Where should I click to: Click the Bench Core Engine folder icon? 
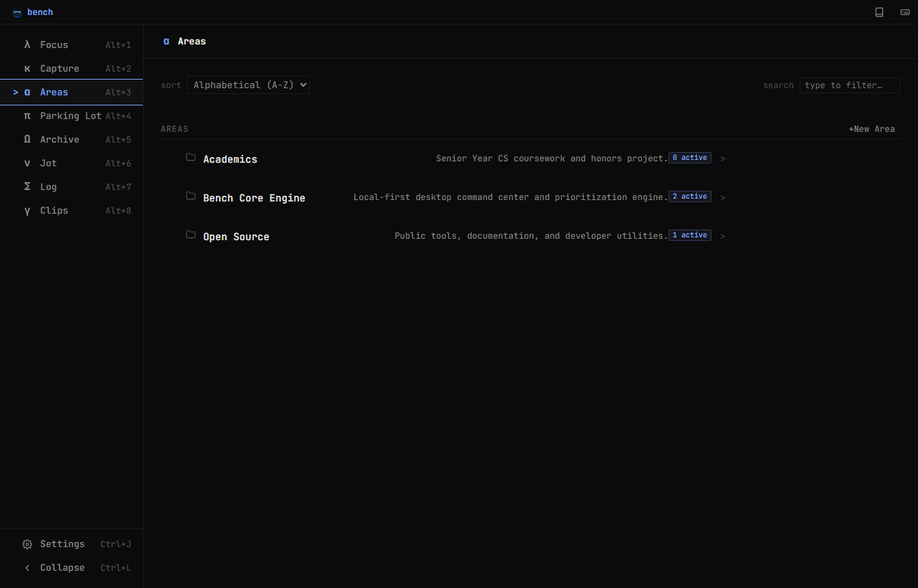[x=191, y=196]
